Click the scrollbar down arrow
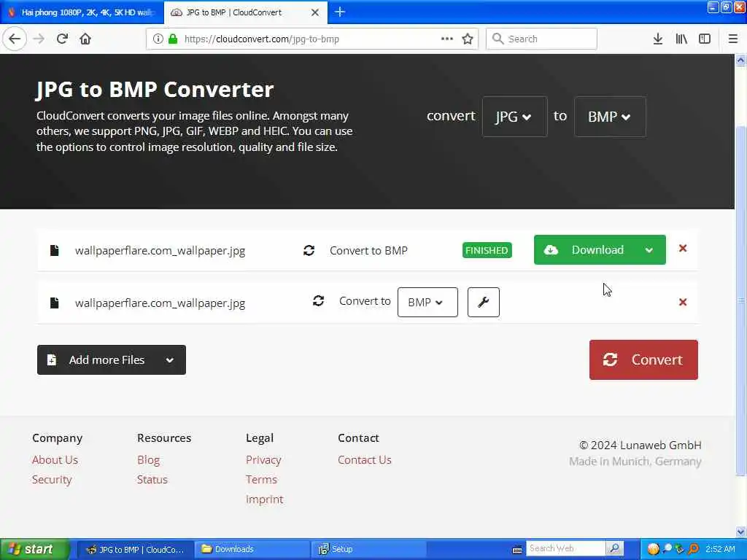This screenshot has height=560, width=747. click(x=740, y=532)
